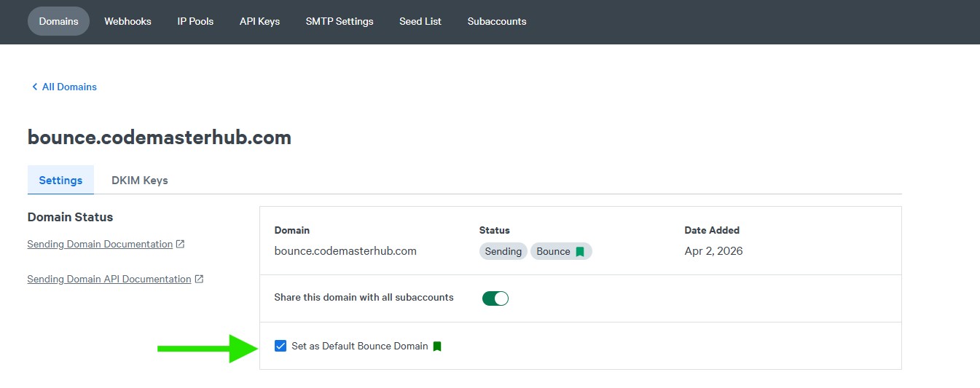
Task: Open API Keys in top navigation
Action: click(x=259, y=21)
